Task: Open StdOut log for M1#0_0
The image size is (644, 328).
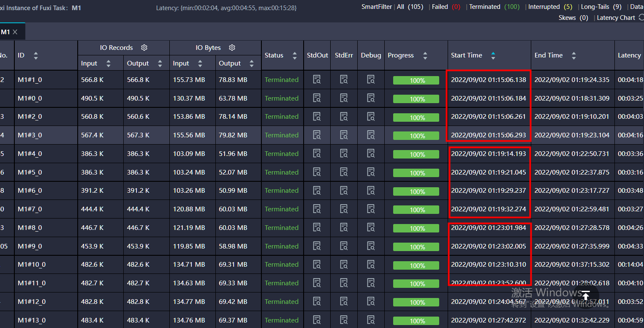Action: pos(317,98)
